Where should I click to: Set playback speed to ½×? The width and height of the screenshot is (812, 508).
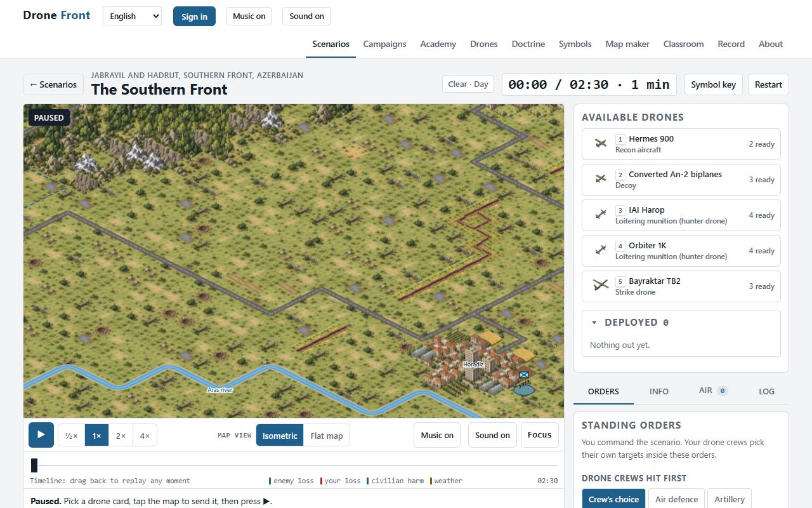(x=72, y=436)
